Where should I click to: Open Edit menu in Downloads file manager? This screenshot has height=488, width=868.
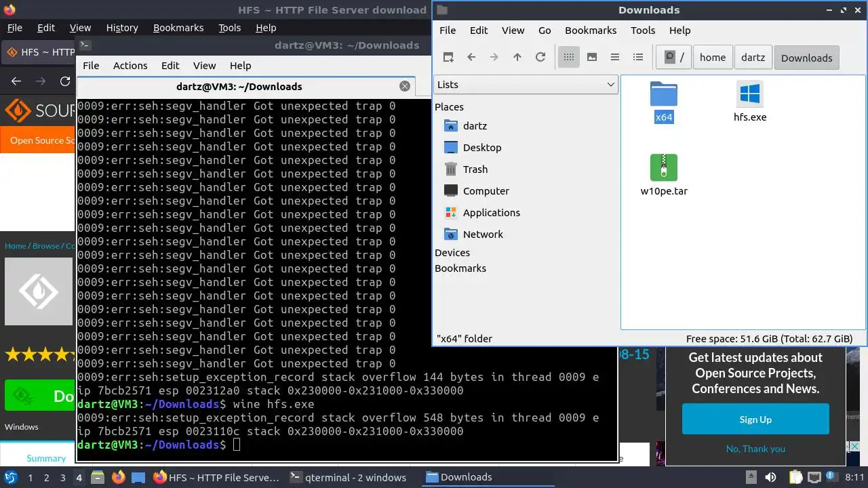pyautogui.click(x=479, y=30)
